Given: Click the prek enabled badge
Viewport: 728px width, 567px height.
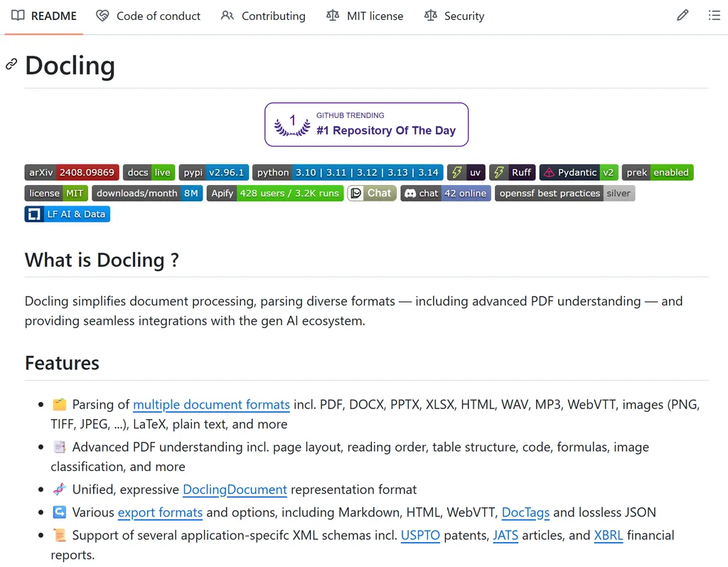Looking at the screenshot, I should click(x=658, y=172).
